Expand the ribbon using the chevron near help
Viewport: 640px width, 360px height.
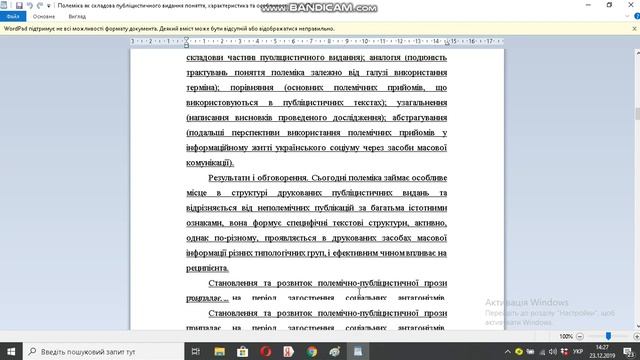pyautogui.click(x=627, y=16)
